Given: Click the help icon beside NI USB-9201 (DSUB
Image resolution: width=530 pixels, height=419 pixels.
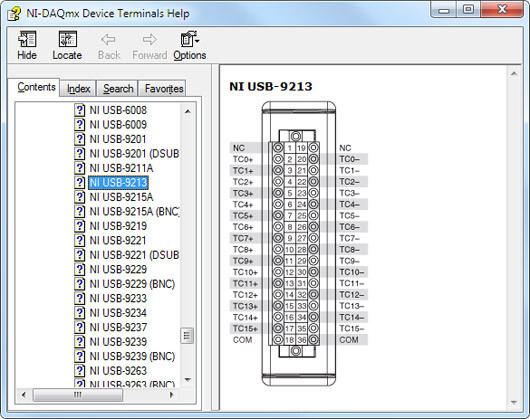Looking at the screenshot, I should 79,154.
